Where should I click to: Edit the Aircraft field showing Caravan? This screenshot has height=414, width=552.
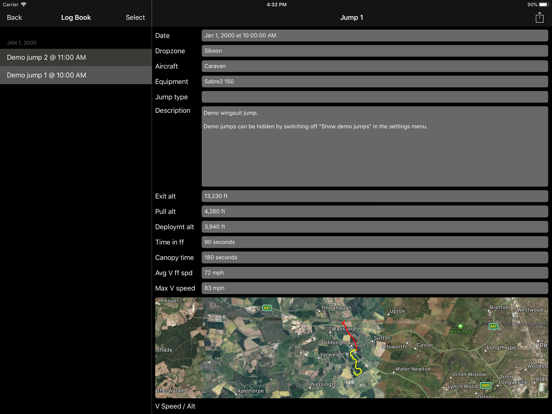click(x=375, y=66)
